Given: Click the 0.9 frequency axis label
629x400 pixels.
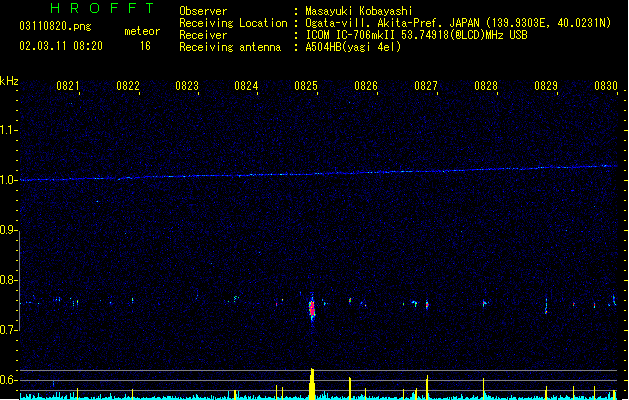Looking at the screenshot, I should 8,230.
